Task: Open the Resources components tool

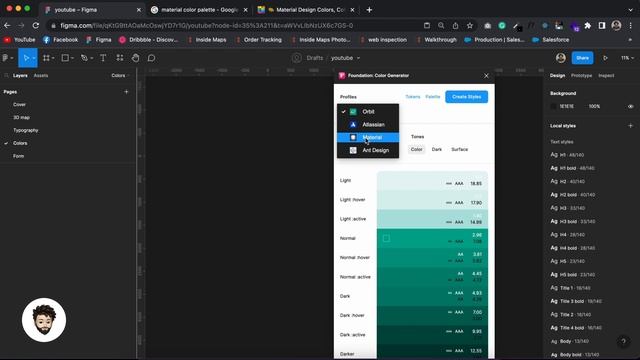Action: (x=120, y=58)
